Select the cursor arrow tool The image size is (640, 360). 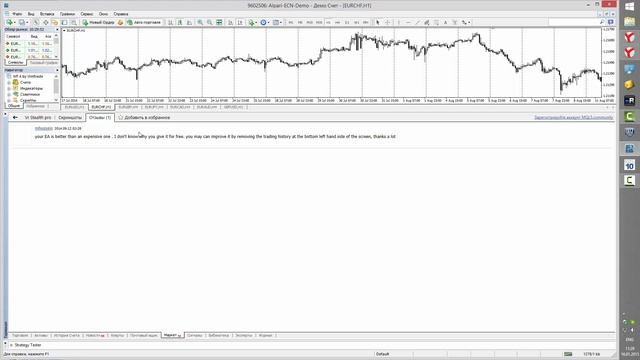[378, 22]
